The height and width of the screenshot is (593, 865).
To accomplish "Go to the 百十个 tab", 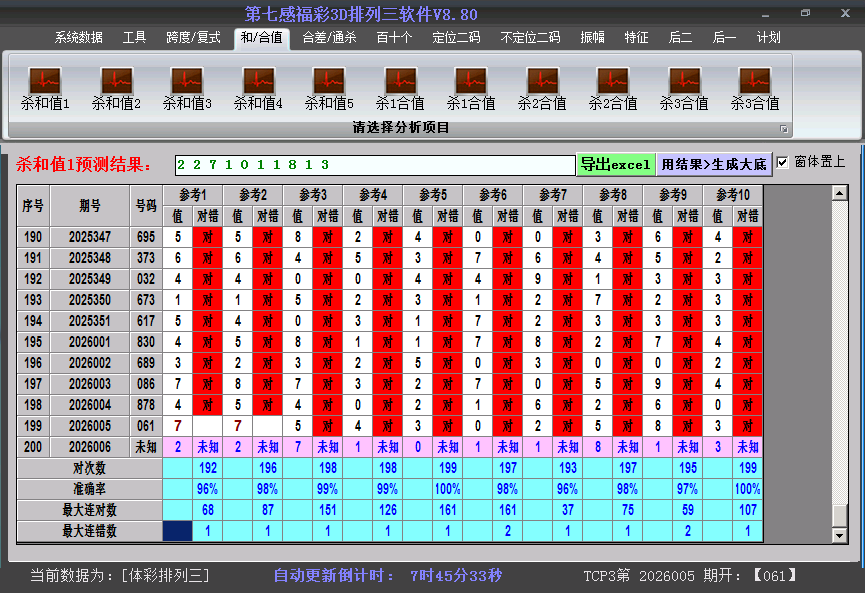I will (394, 38).
